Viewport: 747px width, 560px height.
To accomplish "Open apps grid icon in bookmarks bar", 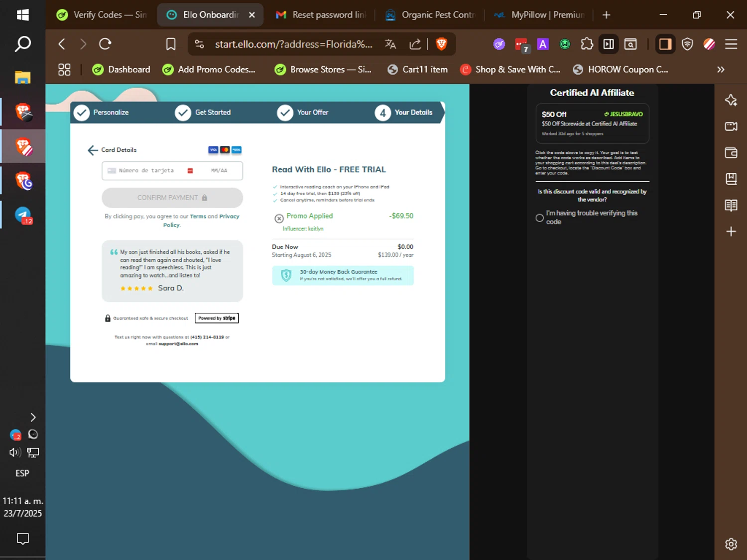I will (64, 70).
